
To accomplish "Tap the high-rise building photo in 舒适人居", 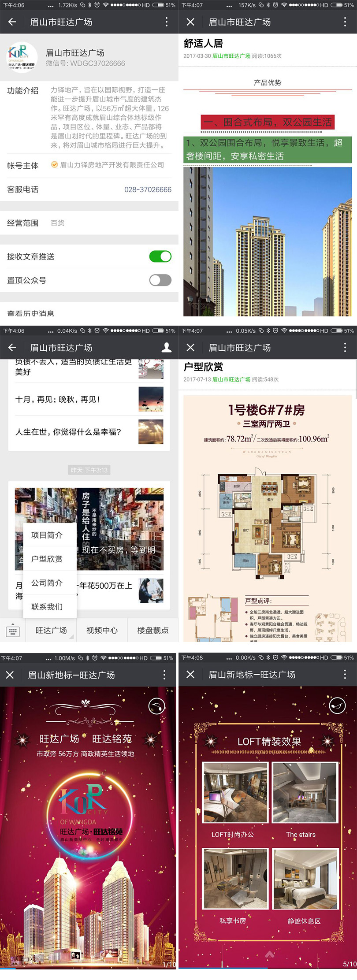I will click(268, 241).
